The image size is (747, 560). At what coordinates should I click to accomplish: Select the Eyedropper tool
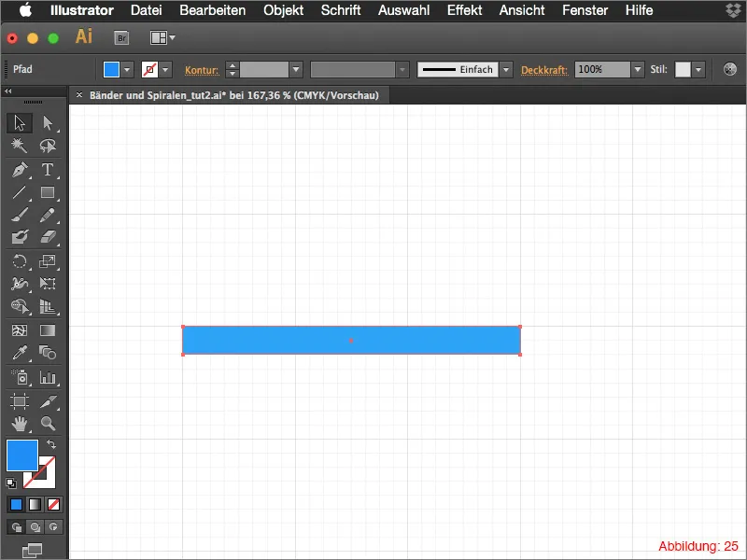[x=20, y=353]
